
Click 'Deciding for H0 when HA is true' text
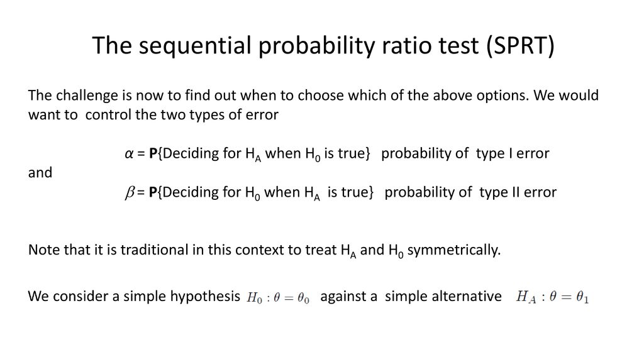tap(265, 193)
